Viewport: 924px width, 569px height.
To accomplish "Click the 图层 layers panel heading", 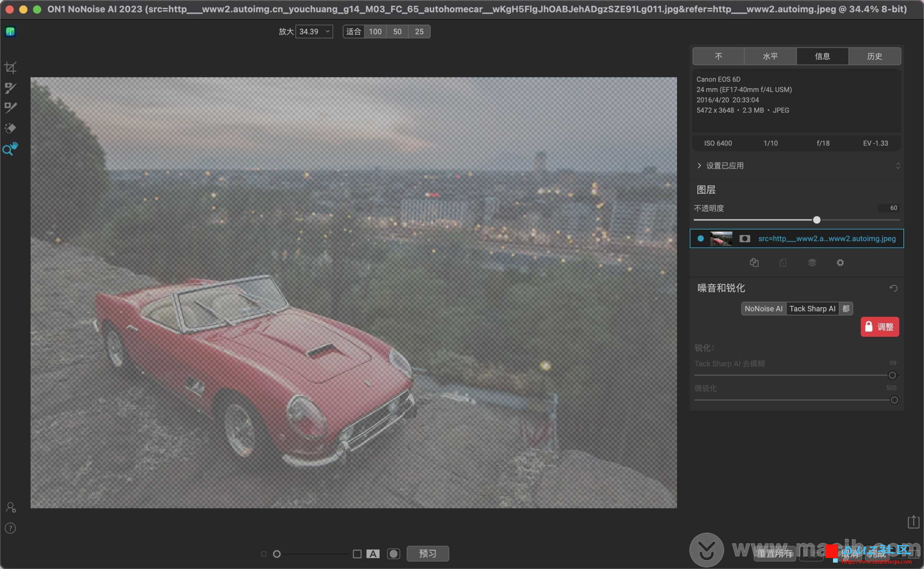I will pos(706,190).
